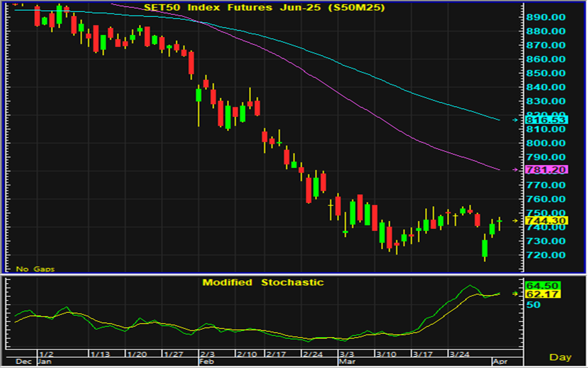Click the 870.00 price axis label
The image size is (588, 368).
[546, 45]
